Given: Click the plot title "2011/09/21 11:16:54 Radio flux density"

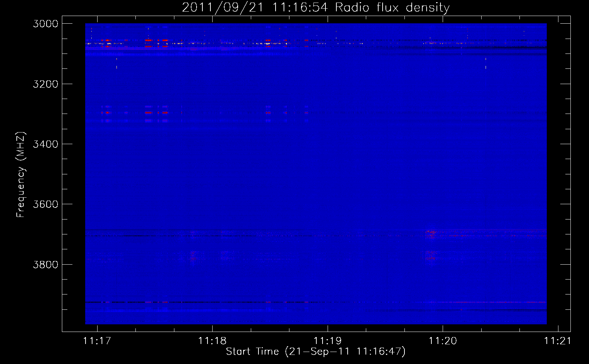Looking at the screenshot, I should point(316,7).
